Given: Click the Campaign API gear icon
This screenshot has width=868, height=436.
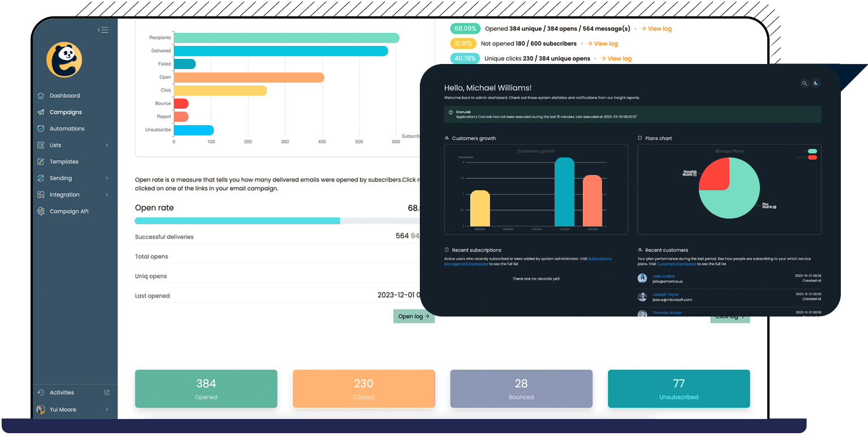Looking at the screenshot, I should (41, 211).
